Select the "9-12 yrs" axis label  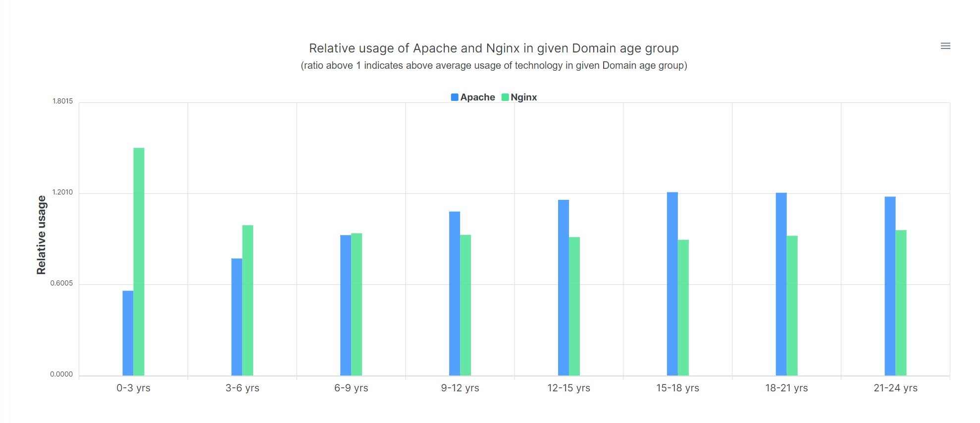460,388
